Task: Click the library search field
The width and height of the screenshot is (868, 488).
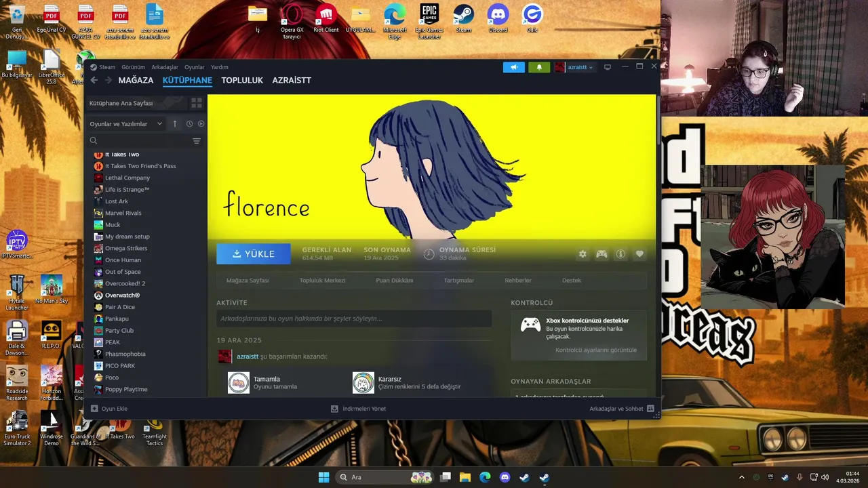Action: (139, 141)
